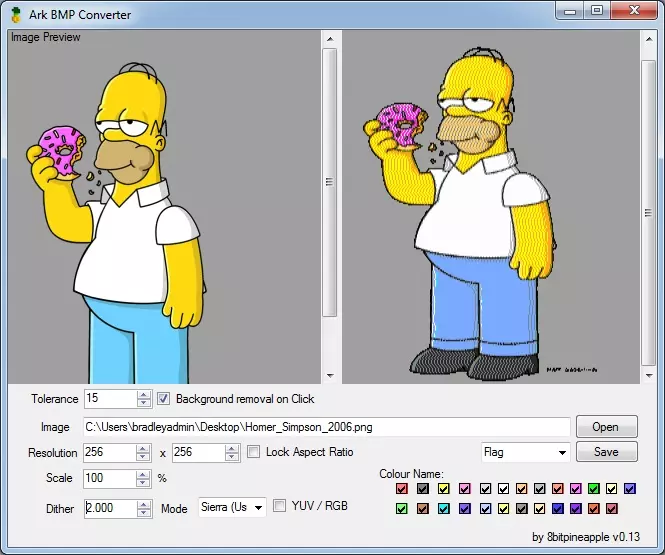The height and width of the screenshot is (555, 665).
Task: Uncheck the cyan colour checkbox
Action: (444, 508)
